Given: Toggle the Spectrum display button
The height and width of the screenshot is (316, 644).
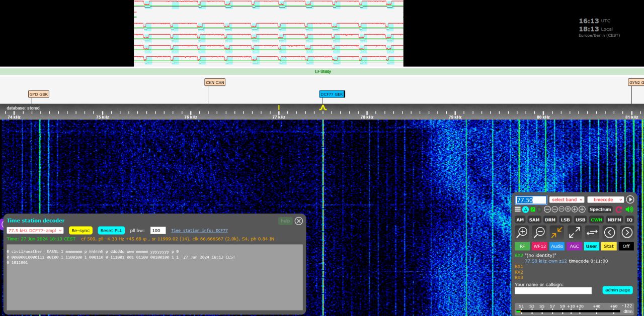Looking at the screenshot, I should click(x=600, y=209).
